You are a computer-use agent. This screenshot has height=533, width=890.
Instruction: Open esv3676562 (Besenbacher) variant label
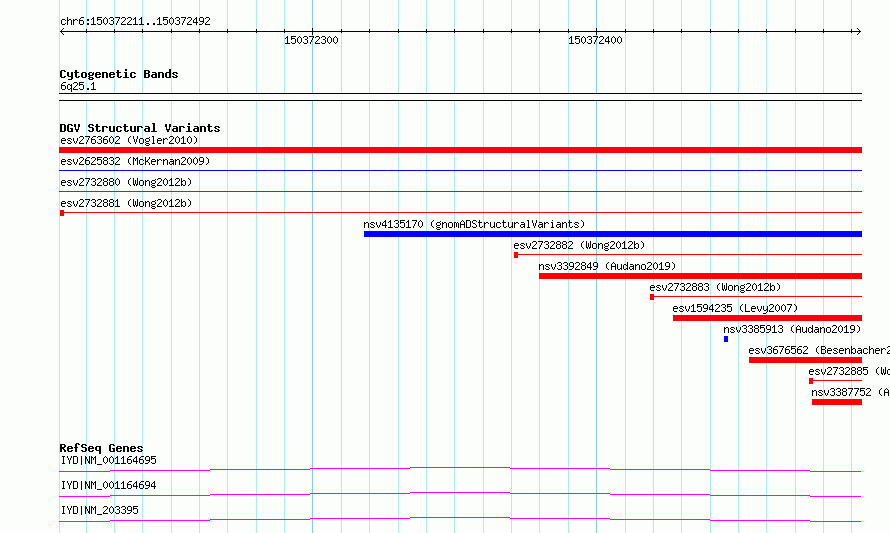point(819,350)
